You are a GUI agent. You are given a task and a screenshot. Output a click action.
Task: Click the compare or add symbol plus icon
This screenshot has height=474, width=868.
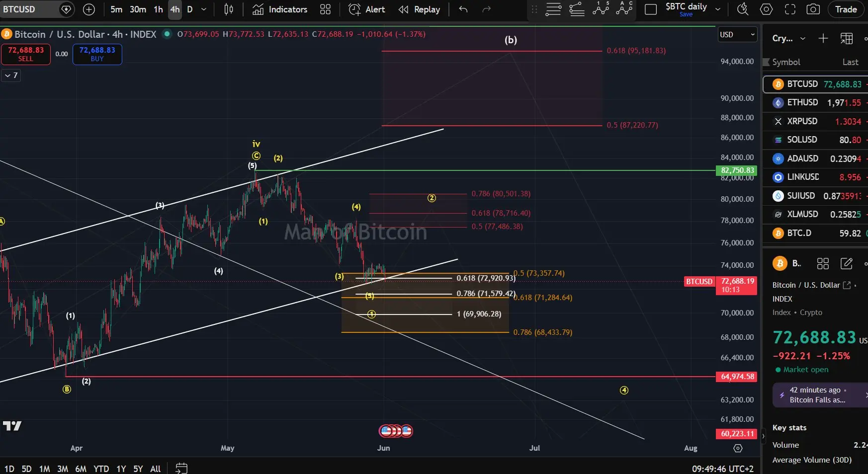[89, 9]
